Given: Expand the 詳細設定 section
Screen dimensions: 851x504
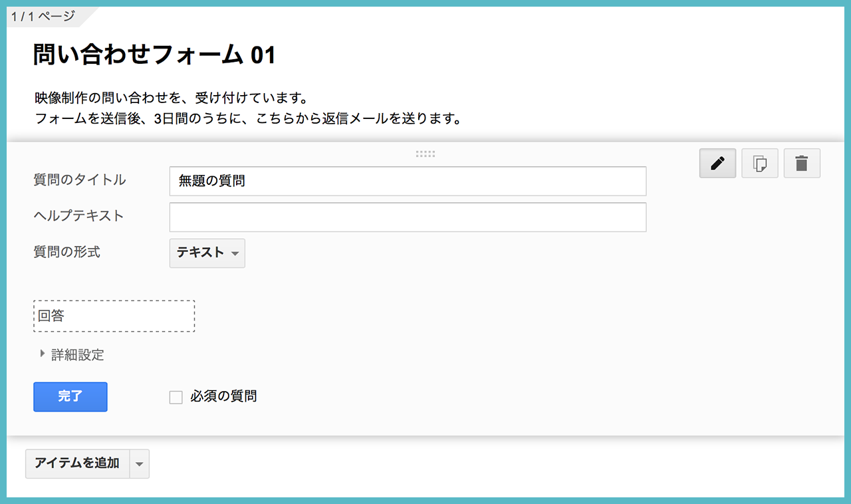Looking at the screenshot, I should (72, 354).
